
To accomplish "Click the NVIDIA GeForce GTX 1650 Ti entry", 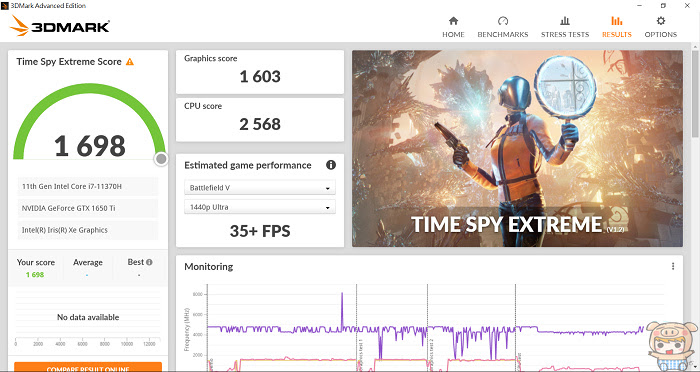I will (88, 208).
